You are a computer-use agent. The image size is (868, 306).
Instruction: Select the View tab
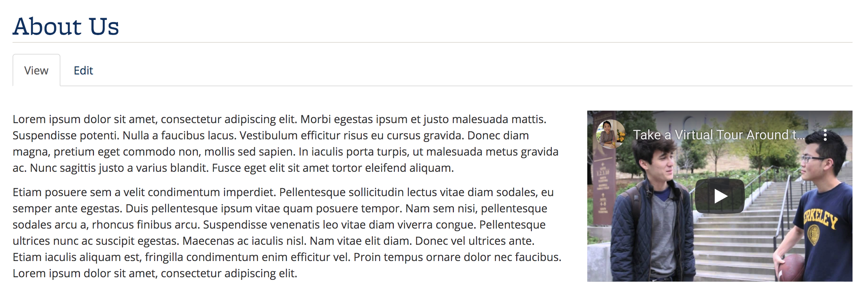36,70
